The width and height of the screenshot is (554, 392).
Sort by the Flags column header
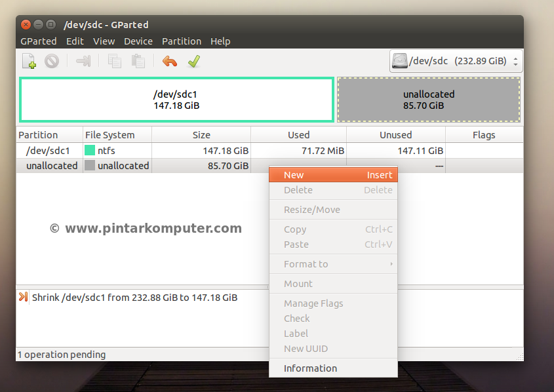pyautogui.click(x=484, y=135)
